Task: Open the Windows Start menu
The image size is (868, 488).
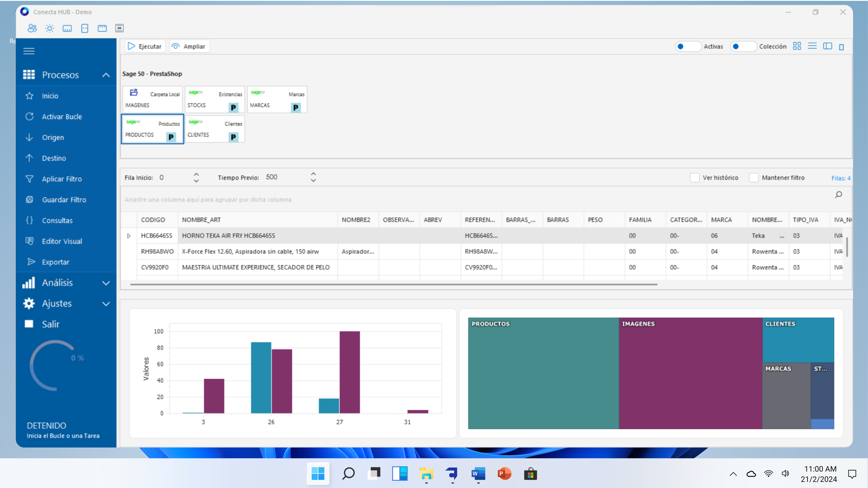Action: [318, 474]
